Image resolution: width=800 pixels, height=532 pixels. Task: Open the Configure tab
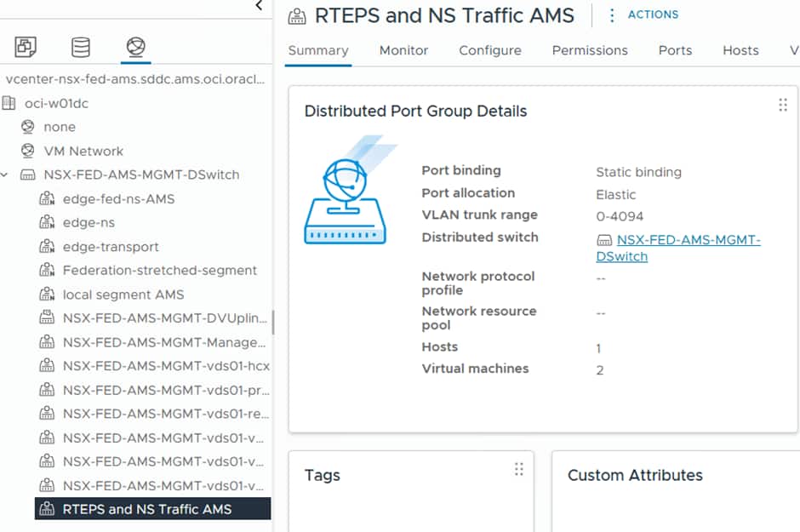pyautogui.click(x=490, y=50)
